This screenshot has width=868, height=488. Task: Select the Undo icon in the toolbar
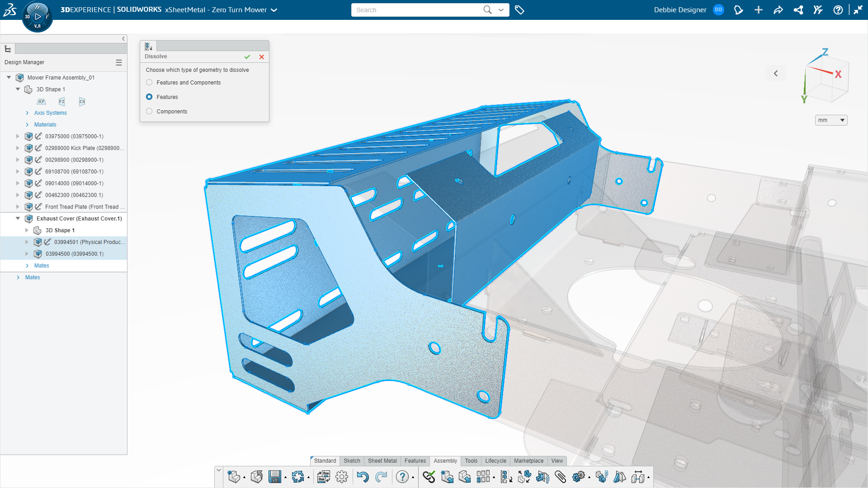point(362,477)
